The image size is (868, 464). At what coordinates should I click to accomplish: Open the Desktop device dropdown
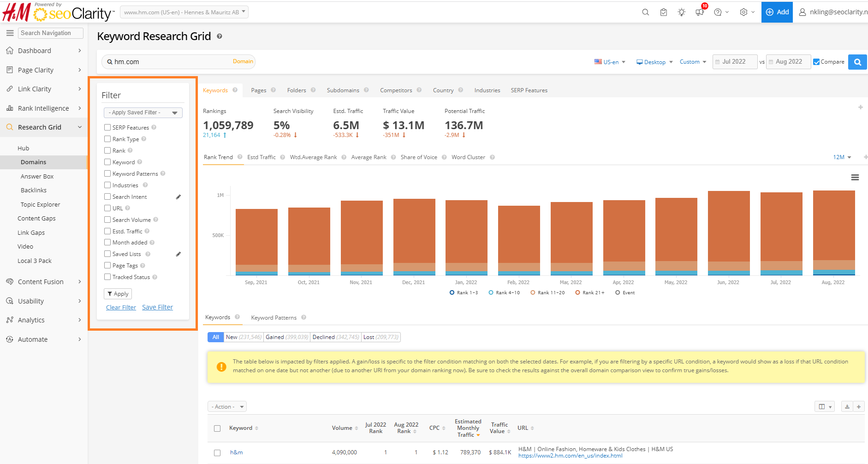point(654,62)
